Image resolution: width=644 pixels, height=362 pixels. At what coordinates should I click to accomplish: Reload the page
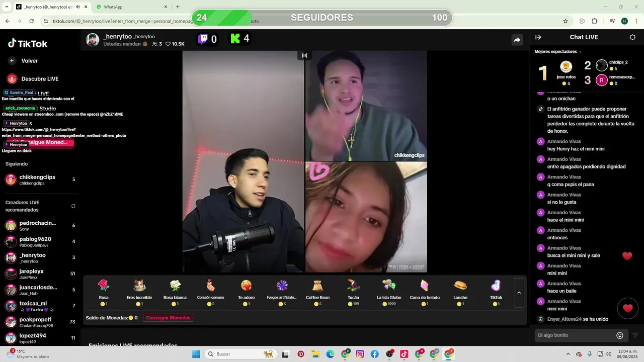[x=31, y=21]
